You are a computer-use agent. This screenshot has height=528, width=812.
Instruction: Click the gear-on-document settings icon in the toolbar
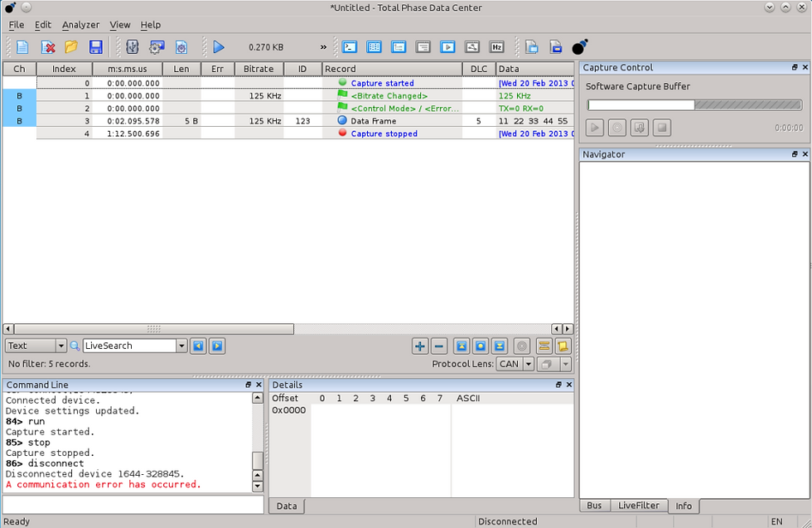(181, 47)
